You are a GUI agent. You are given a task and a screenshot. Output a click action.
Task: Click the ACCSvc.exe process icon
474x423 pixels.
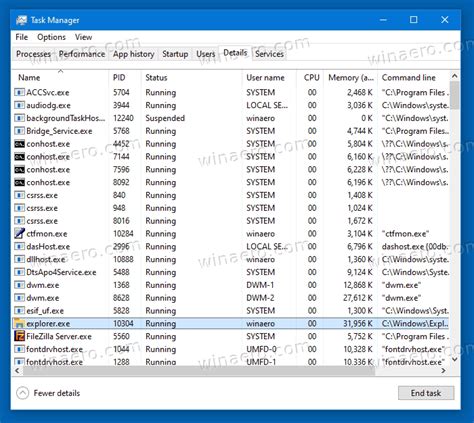pos(19,92)
